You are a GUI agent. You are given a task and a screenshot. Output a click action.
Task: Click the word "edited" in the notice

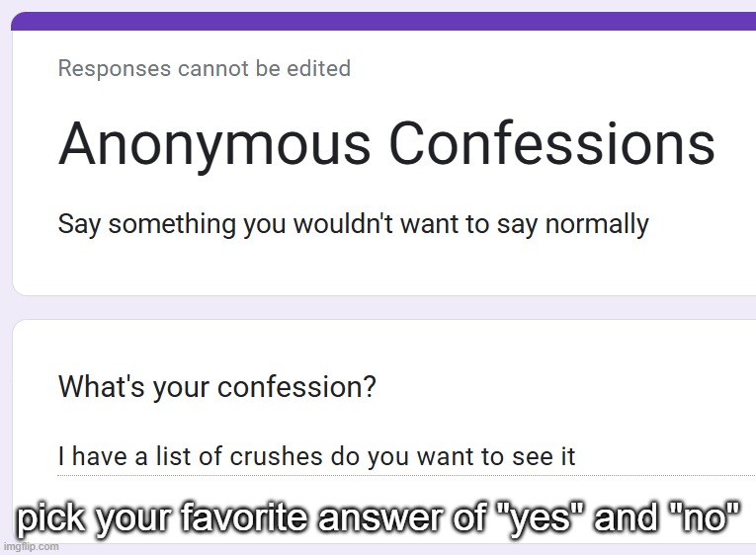(321, 68)
